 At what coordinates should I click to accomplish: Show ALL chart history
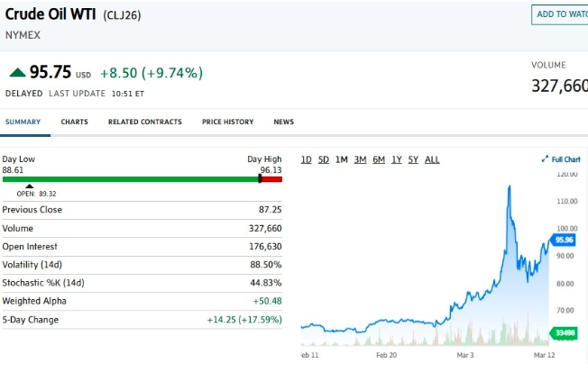[432, 159]
